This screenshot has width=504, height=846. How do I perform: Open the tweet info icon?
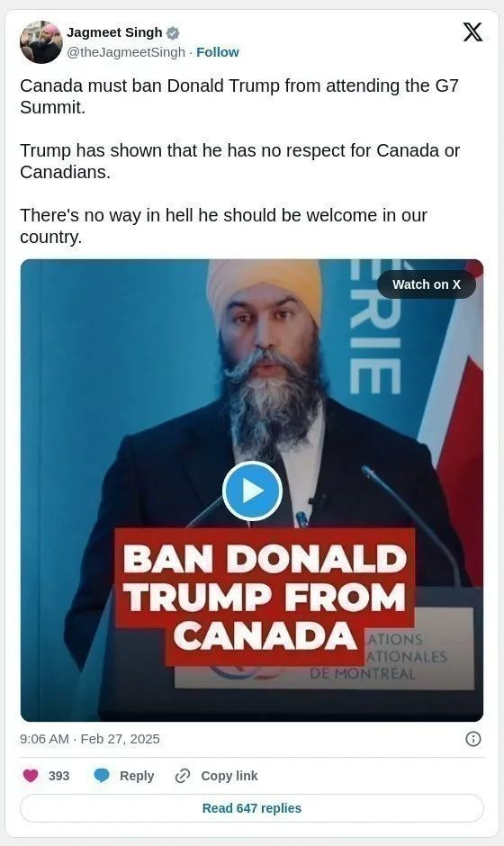(x=472, y=739)
